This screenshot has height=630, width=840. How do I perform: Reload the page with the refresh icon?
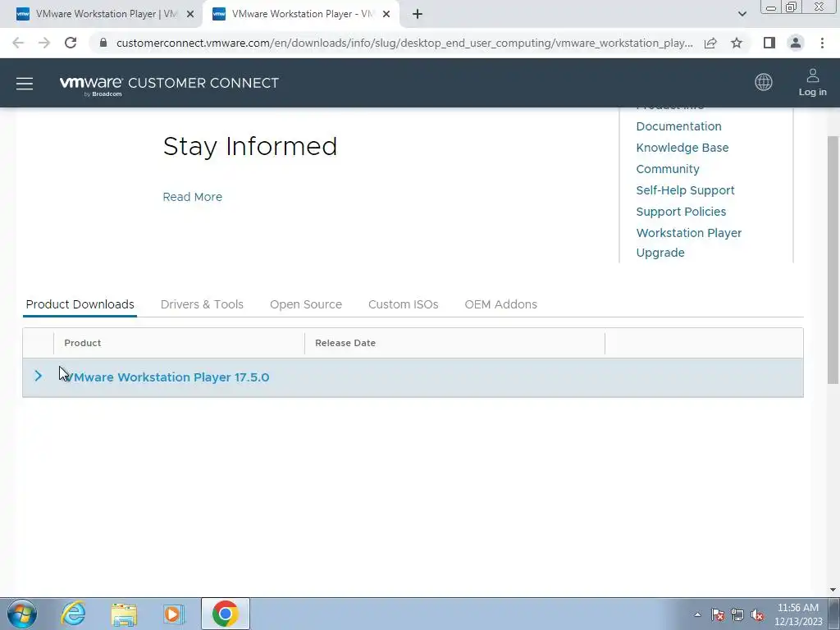click(71, 43)
